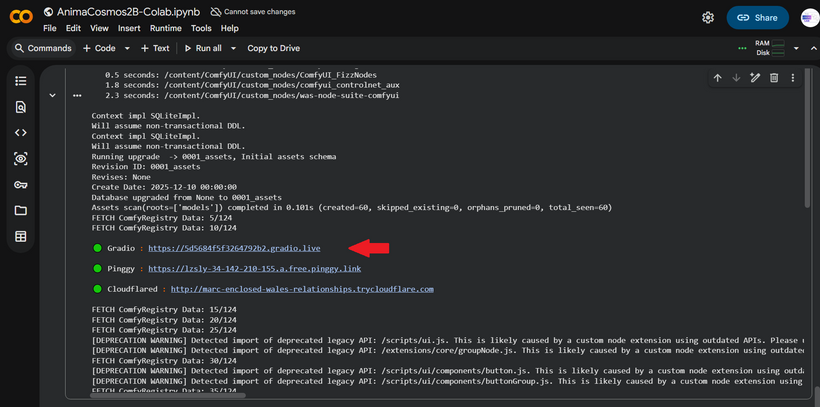Click the Share button
This screenshot has width=820, height=407.
click(x=758, y=18)
